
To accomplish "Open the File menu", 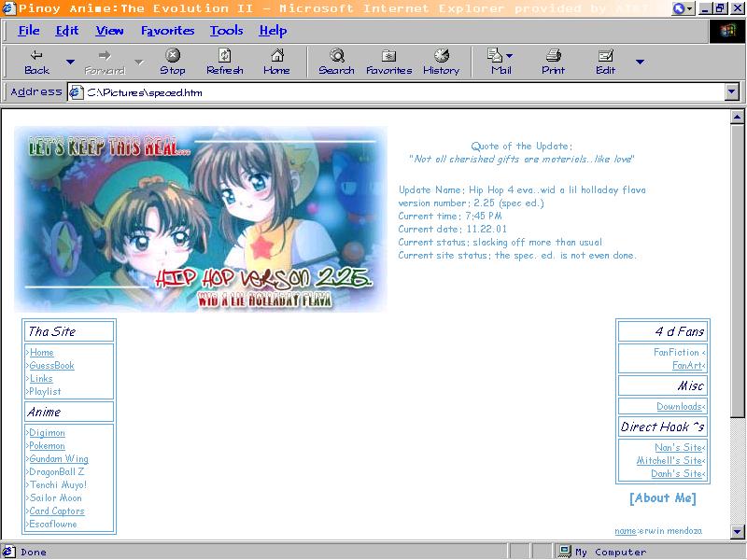I will coord(29,31).
